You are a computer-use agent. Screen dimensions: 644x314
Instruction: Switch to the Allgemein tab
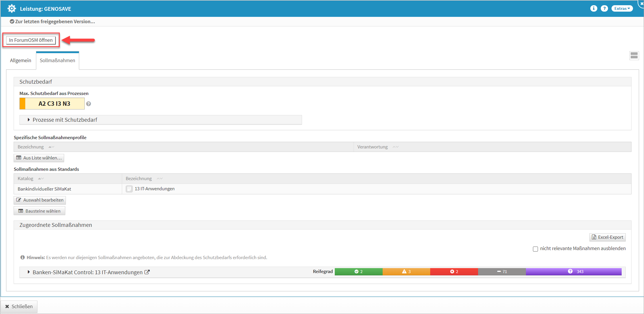20,60
